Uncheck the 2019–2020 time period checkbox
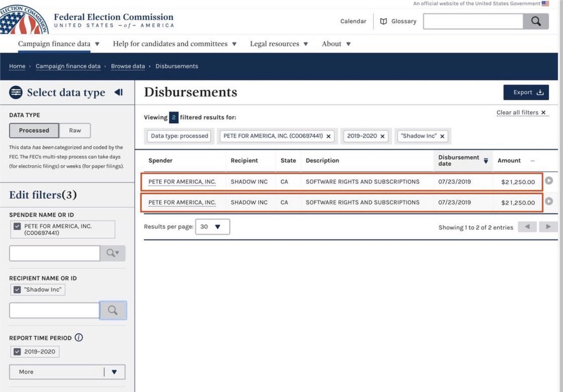This screenshot has height=392, width=563. [17, 352]
